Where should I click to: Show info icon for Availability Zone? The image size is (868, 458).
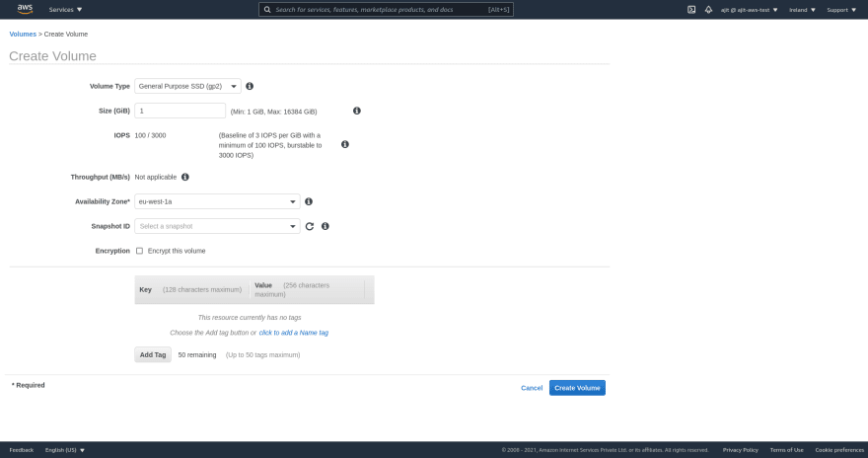[309, 201]
